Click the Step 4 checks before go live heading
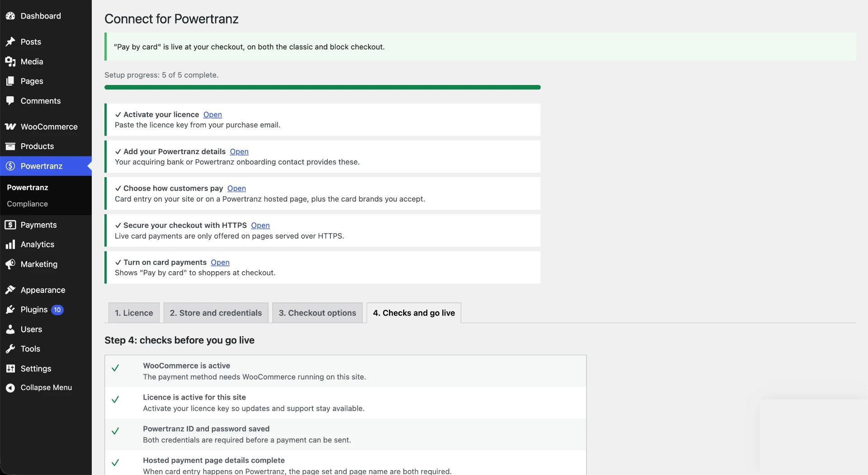 pyautogui.click(x=179, y=340)
